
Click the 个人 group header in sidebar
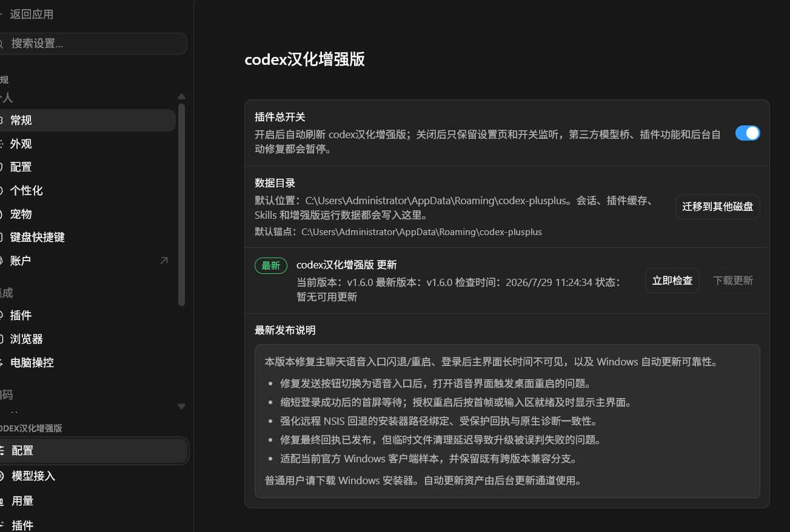coord(6,98)
